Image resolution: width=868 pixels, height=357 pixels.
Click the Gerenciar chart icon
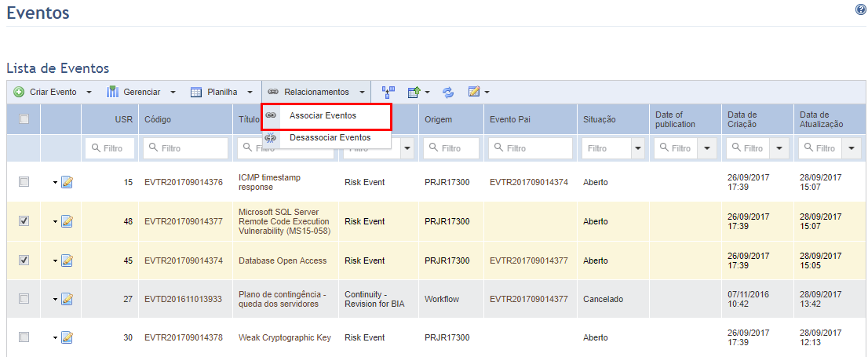pos(112,92)
